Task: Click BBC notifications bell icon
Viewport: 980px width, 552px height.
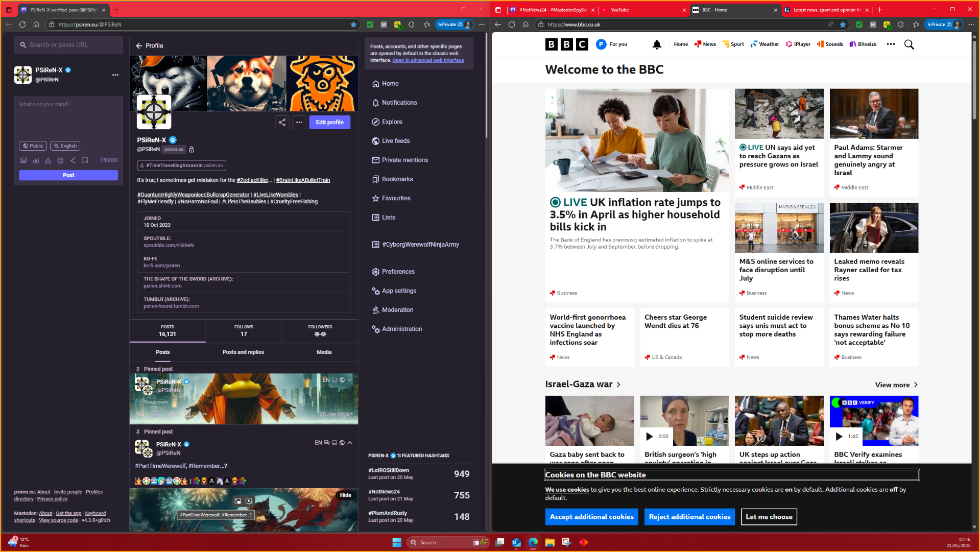Action: (x=657, y=45)
